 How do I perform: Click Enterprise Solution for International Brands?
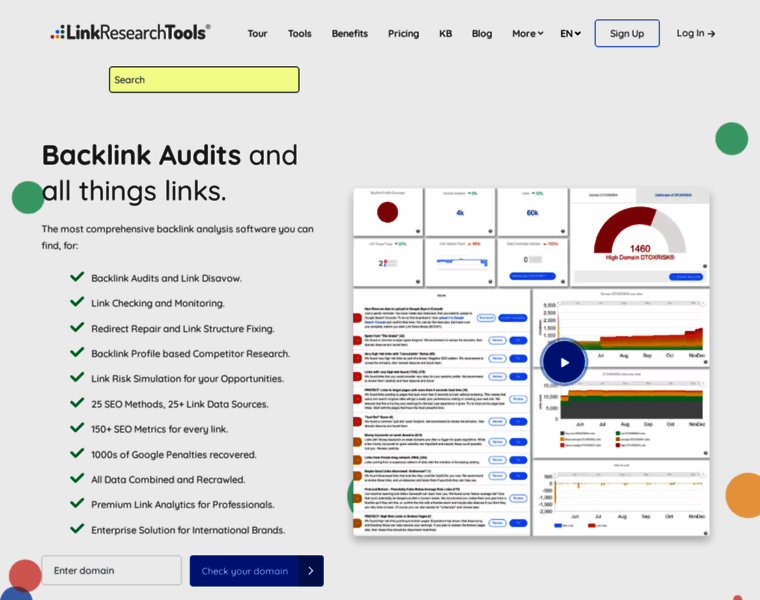coord(188,530)
